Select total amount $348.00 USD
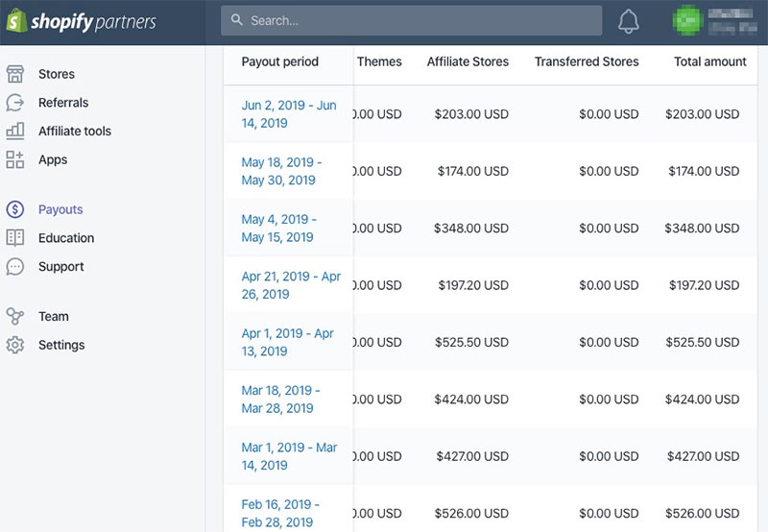 (x=702, y=229)
